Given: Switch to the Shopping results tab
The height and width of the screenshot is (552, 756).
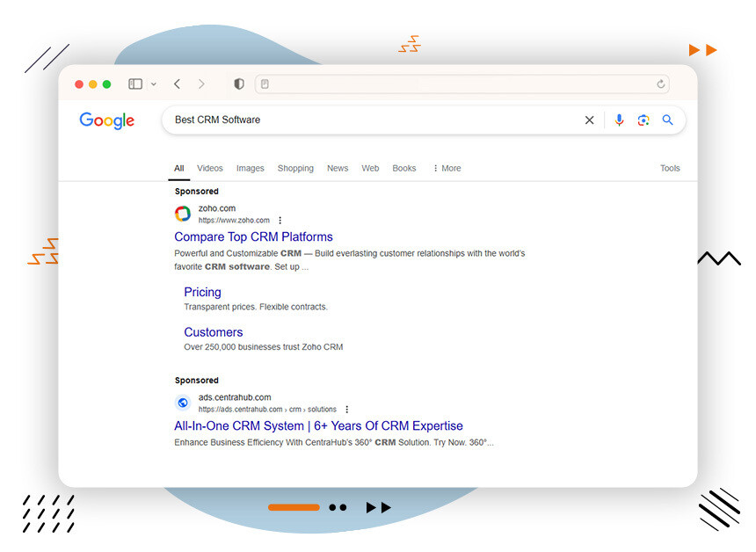Looking at the screenshot, I should (295, 169).
